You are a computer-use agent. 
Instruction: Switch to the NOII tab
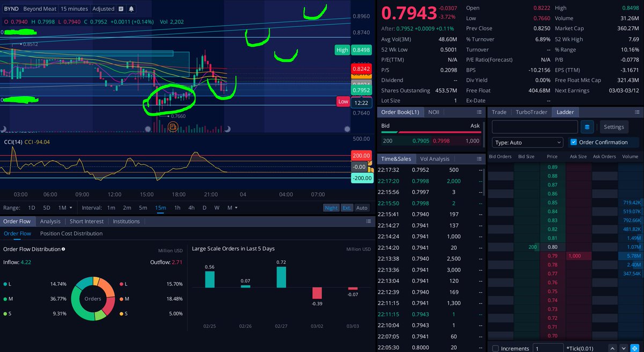pos(433,112)
